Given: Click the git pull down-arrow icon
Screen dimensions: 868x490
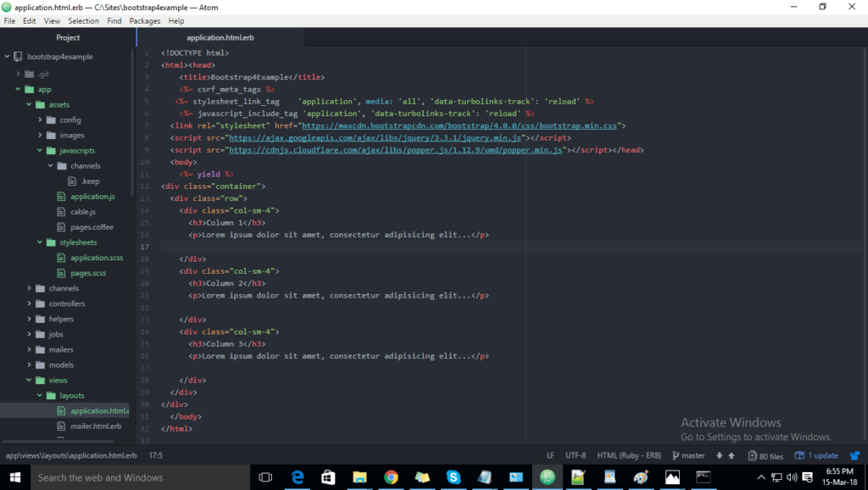Looking at the screenshot, I should 719,456.
